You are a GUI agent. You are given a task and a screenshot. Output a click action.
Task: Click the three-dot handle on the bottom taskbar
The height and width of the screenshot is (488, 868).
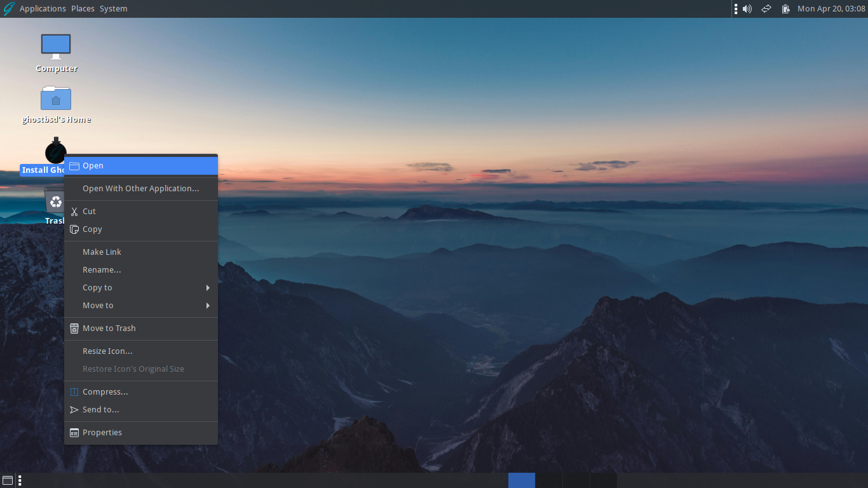click(x=19, y=480)
